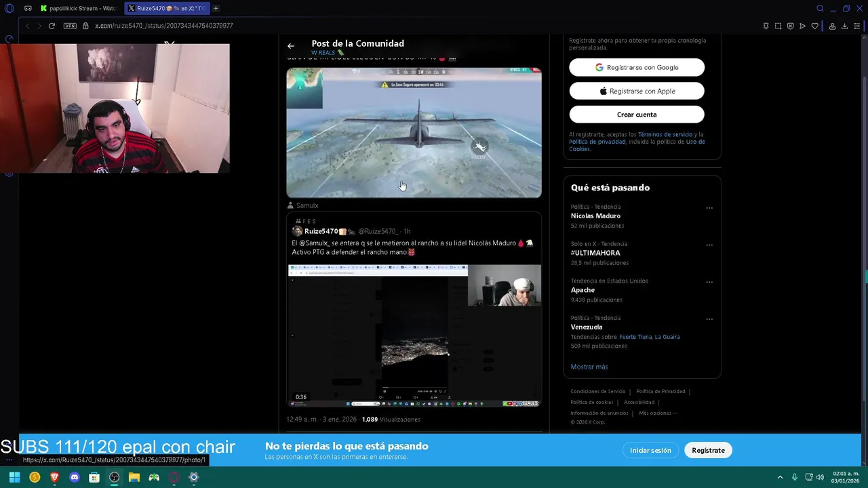The image size is (868, 488).
Task: Open the profile account icon in toolbar
Action: (x=831, y=26)
